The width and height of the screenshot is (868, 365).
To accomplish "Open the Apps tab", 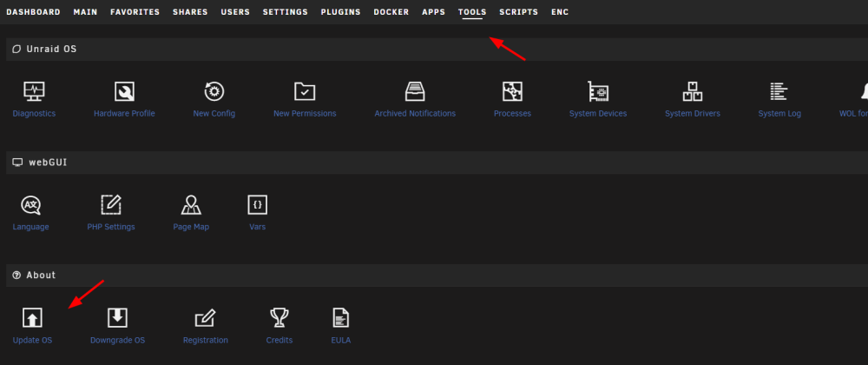I will click(433, 12).
